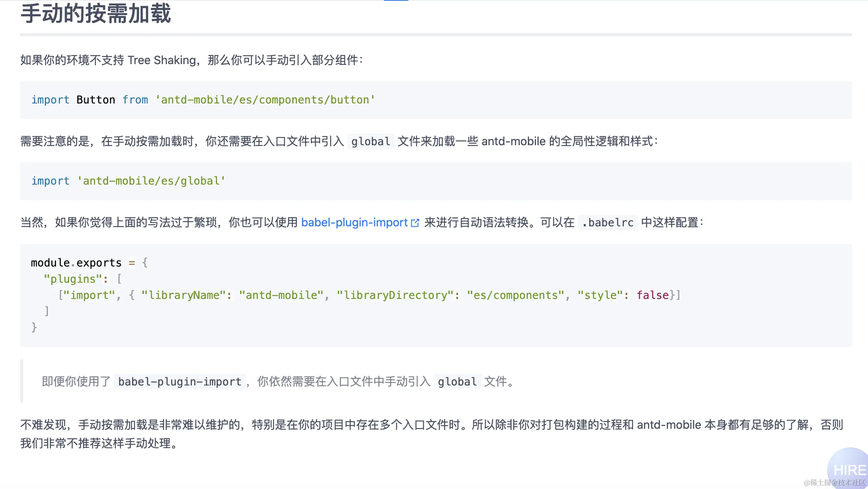Click the "libraryDirectory" key in the config code
Viewport: 868px width, 489px height.
tap(395, 295)
